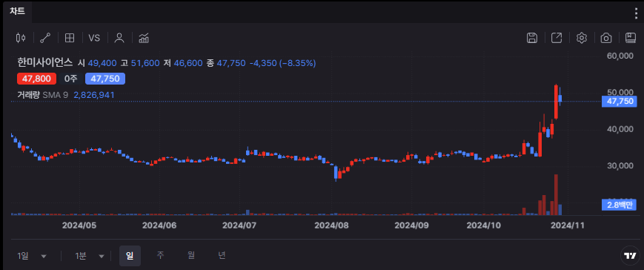Image resolution: width=644 pixels, height=270 pixels.
Task: Open the indicators chart icon
Action: (x=144, y=38)
